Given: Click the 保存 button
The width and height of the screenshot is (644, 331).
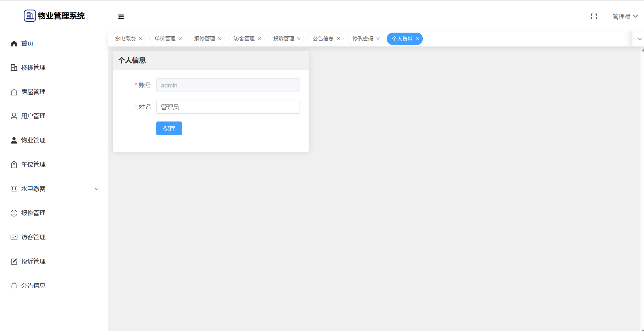Looking at the screenshot, I should 169,128.
